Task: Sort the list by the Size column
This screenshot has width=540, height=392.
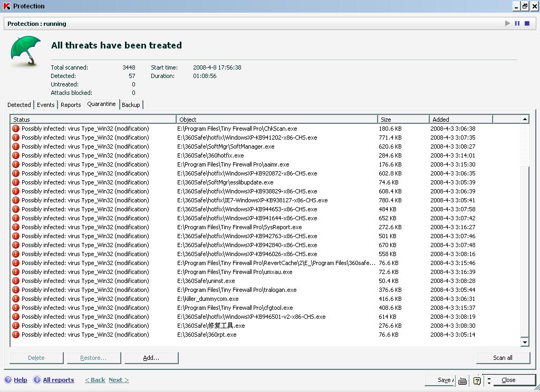Action: pos(403,120)
